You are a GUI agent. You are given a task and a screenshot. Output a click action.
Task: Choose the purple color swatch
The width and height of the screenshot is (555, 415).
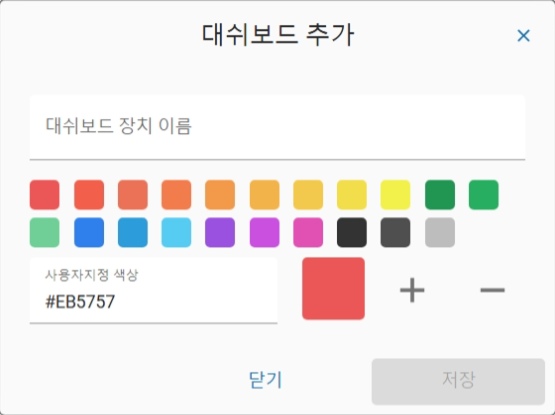coord(220,232)
